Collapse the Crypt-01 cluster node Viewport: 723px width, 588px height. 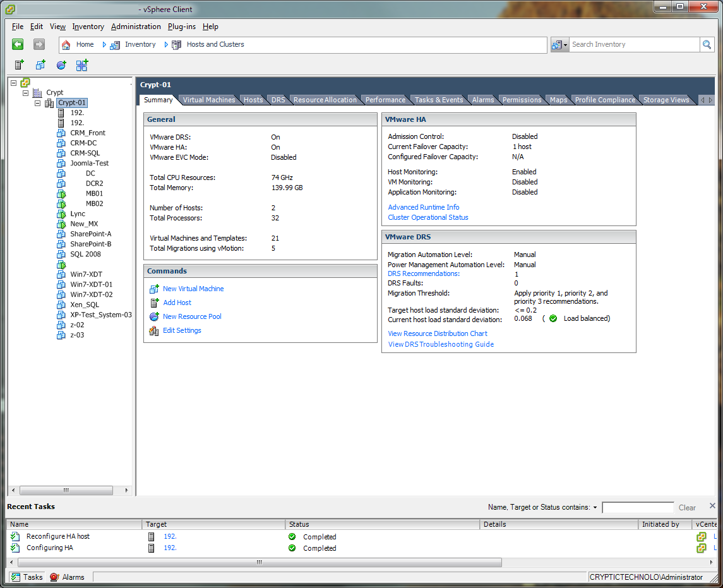(x=38, y=103)
